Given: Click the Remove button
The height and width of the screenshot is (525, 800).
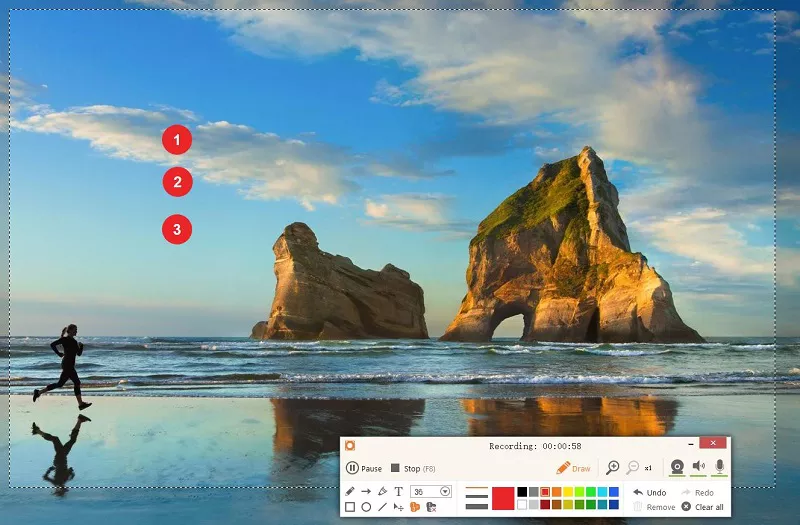Looking at the screenshot, I should [654, 507].
